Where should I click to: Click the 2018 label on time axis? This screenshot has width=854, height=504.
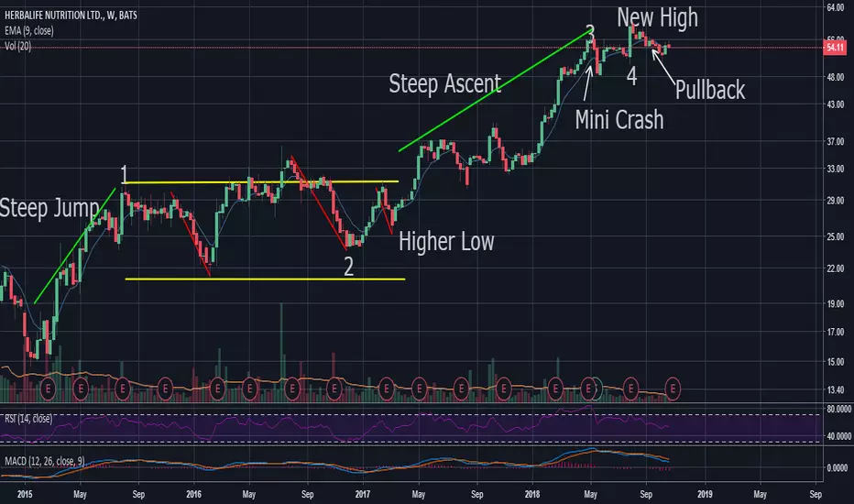coord(532,494)
